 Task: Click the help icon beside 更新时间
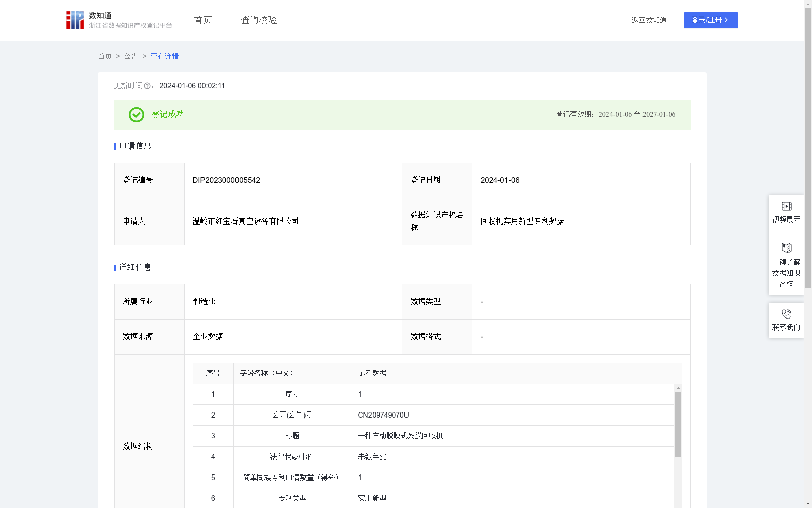pyautogui.click(x=147, y=86)
